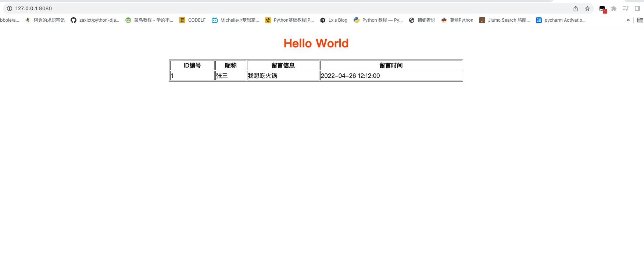The height and width of the screenshot is (264, 644).
Task: Click the nickname cell 张三
Action: click(231, 76)
